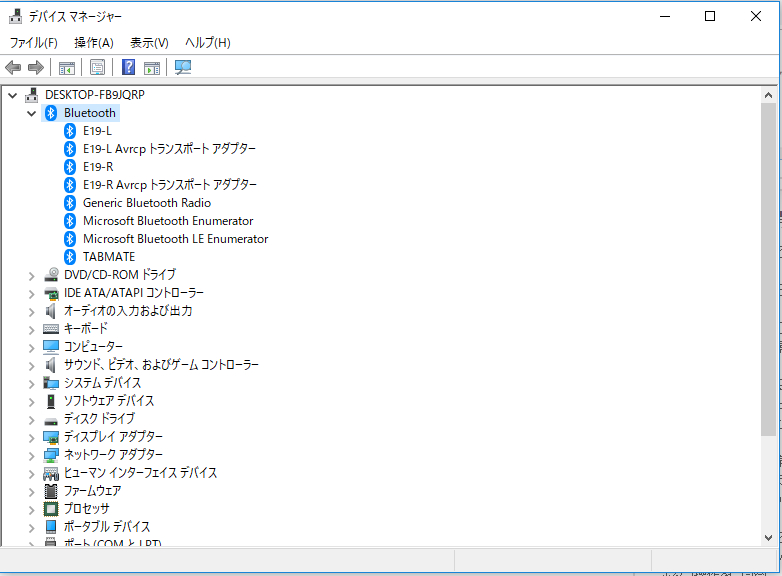The height and width of the screenshot is (576, 782).
Task: Open the ヘルプ(H) menu
Action: (207, 43)
